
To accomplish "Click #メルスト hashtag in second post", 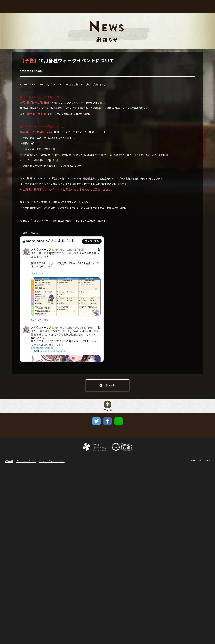I will pyautogui.click(x=46, y=351).
